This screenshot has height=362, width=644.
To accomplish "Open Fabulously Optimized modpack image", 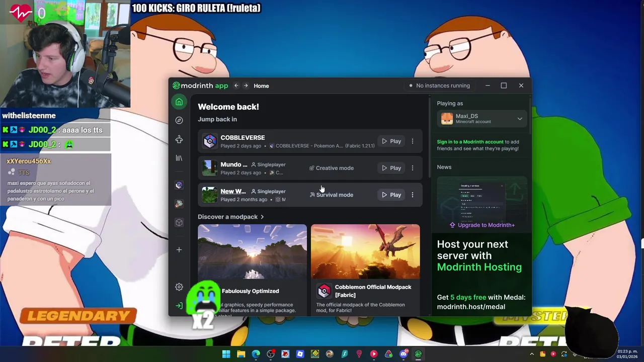I will [x=252, y=251].
